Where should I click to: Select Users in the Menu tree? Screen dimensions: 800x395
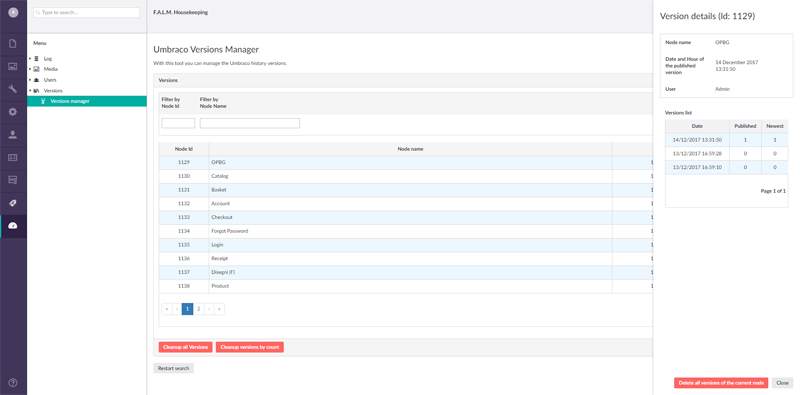(x=50, y=80)
